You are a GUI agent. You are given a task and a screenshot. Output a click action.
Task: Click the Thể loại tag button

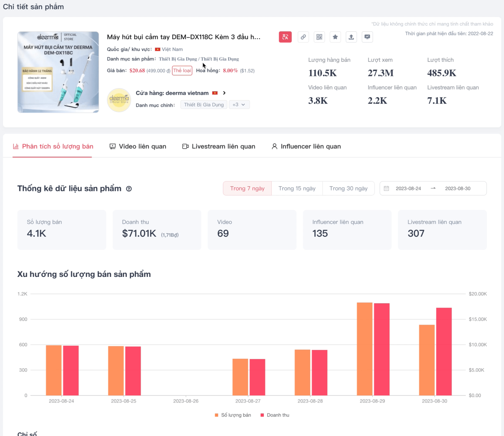(182, 71)
